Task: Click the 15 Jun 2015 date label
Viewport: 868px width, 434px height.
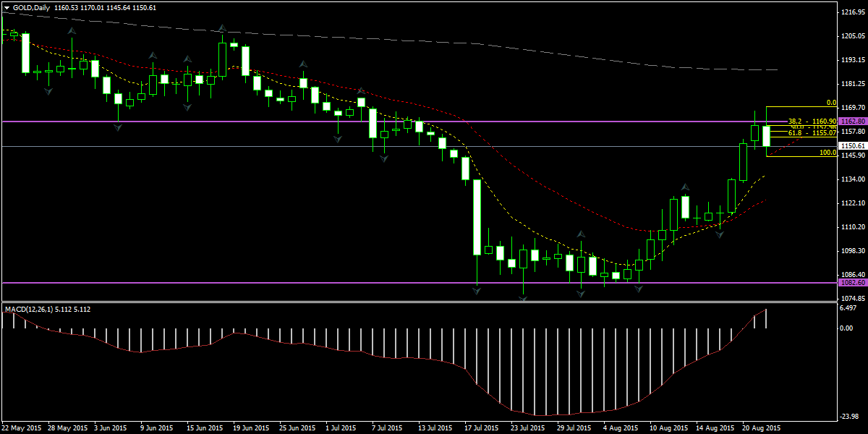Action: [205, 427]
